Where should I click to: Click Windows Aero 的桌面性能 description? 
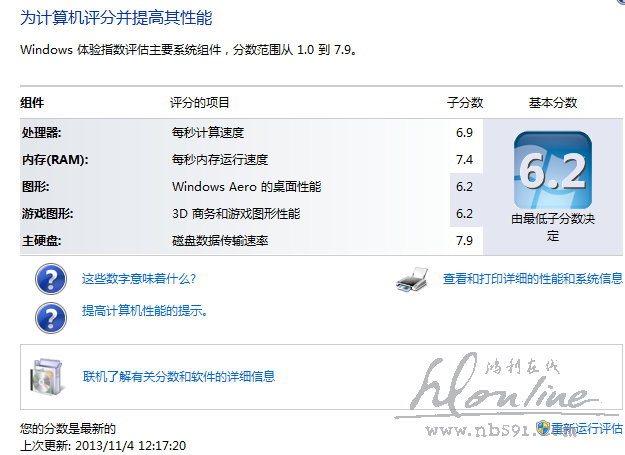coord(246,186)
